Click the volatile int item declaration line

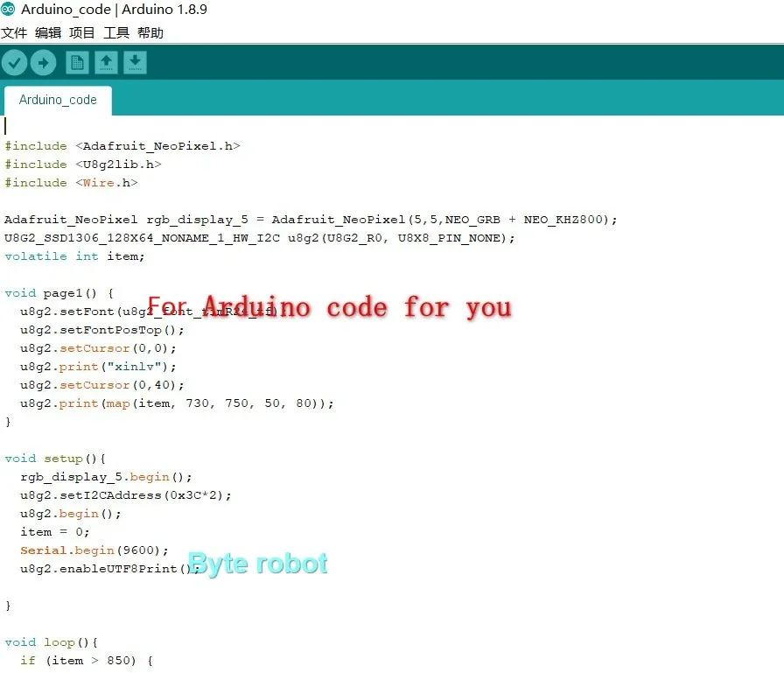click(x=74, y=256)
